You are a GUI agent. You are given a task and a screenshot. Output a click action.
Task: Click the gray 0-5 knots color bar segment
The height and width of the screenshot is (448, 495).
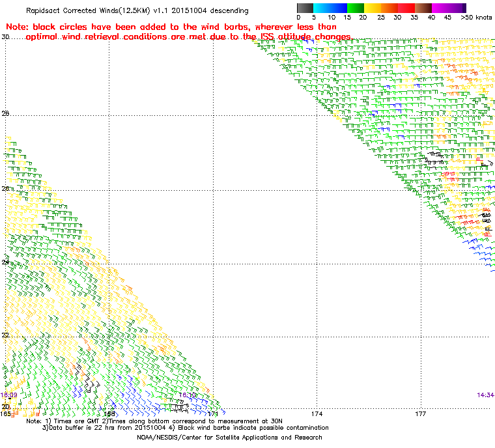[305, 8]
